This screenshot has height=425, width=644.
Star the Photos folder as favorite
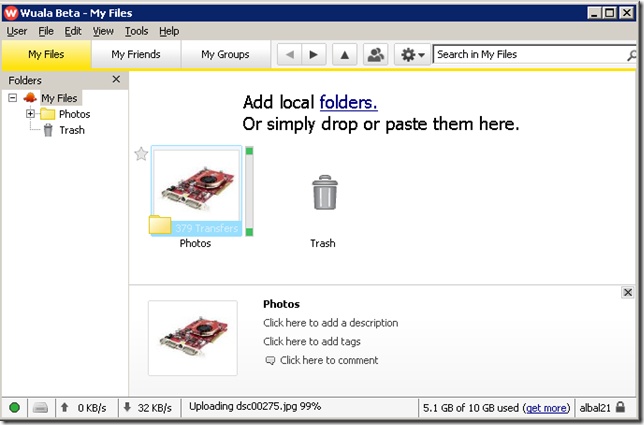point(141,154)
